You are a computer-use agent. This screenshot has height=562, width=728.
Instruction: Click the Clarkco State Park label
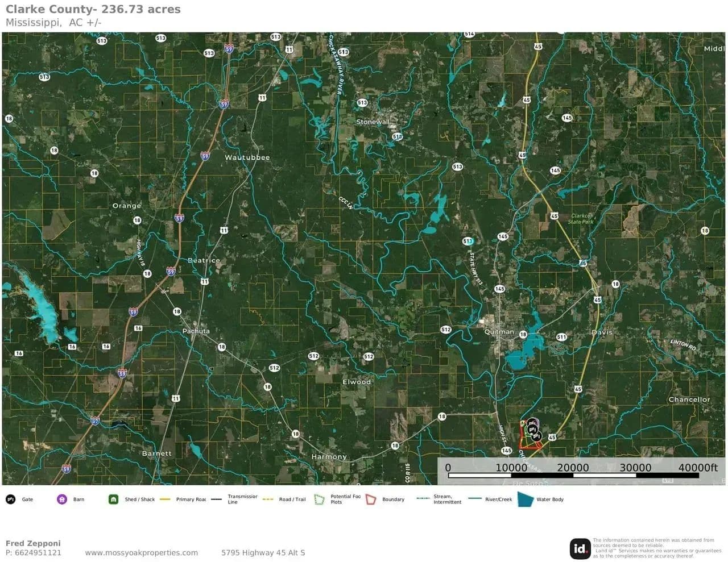[581, 219]
